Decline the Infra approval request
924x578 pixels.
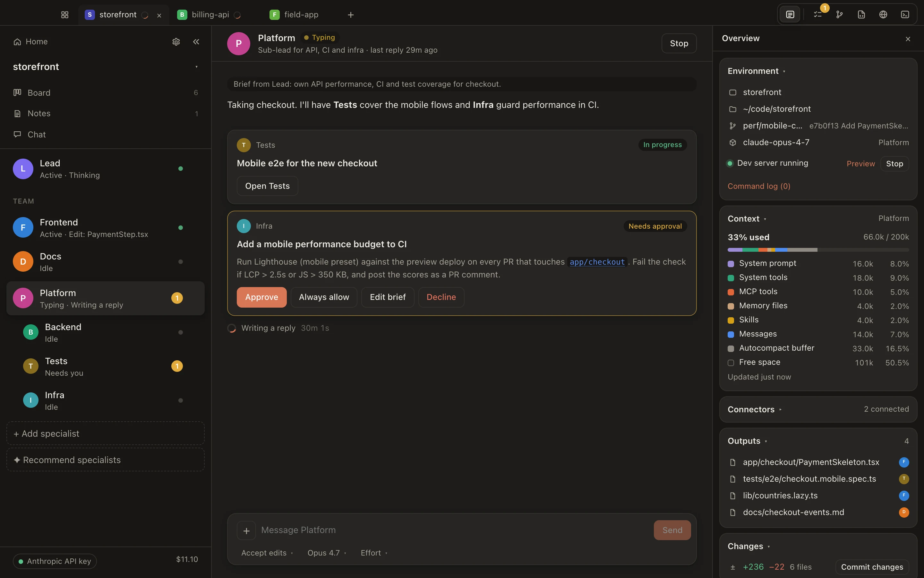pos(441,297)
